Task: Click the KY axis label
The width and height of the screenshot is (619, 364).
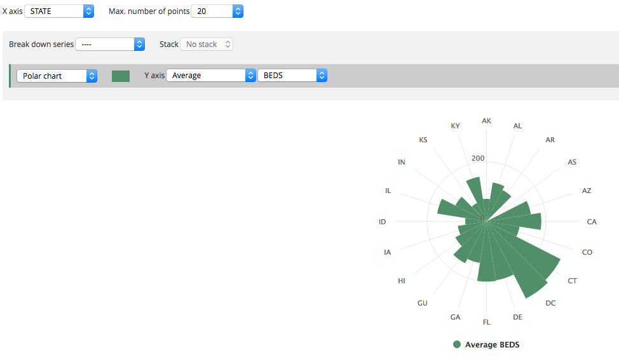Action: (455, 126)
